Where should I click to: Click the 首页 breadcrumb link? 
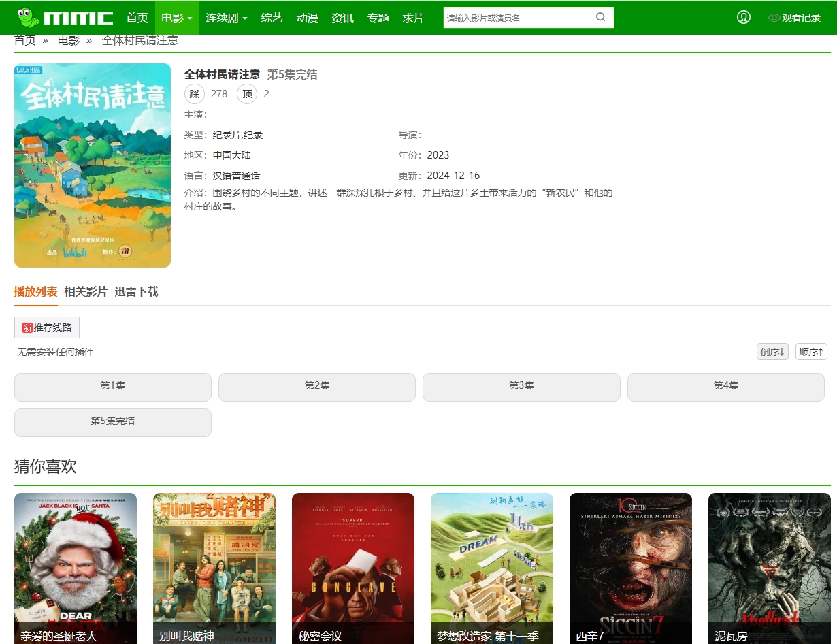point(25,40)
